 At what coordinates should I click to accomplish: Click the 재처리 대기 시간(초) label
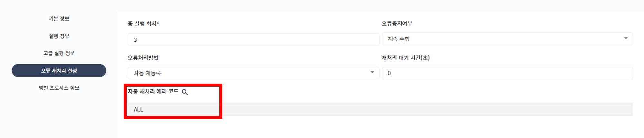405,58
